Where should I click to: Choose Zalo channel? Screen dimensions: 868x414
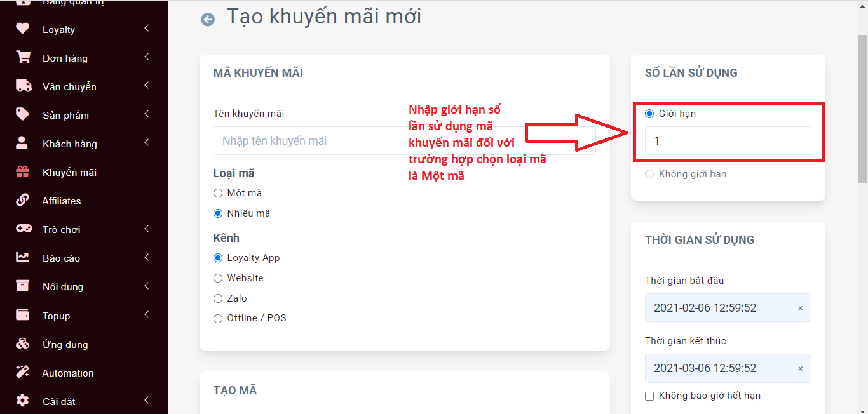point(218,298)
